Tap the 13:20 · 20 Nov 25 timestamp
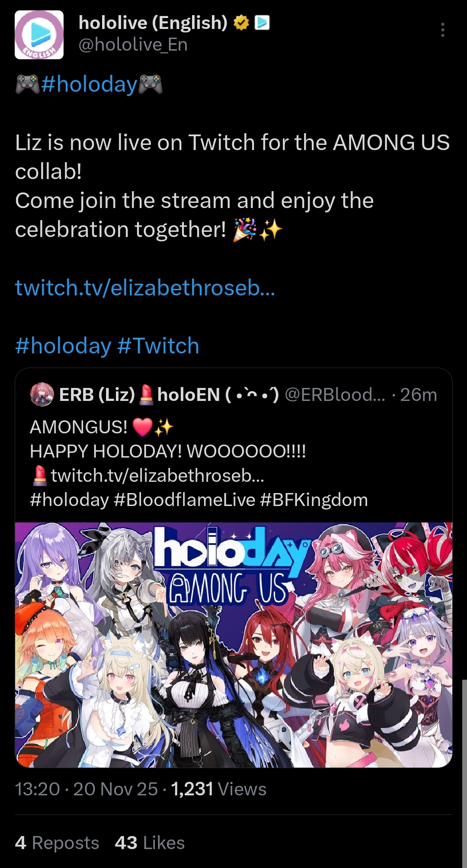467x868 pixels. click(86, 789)
